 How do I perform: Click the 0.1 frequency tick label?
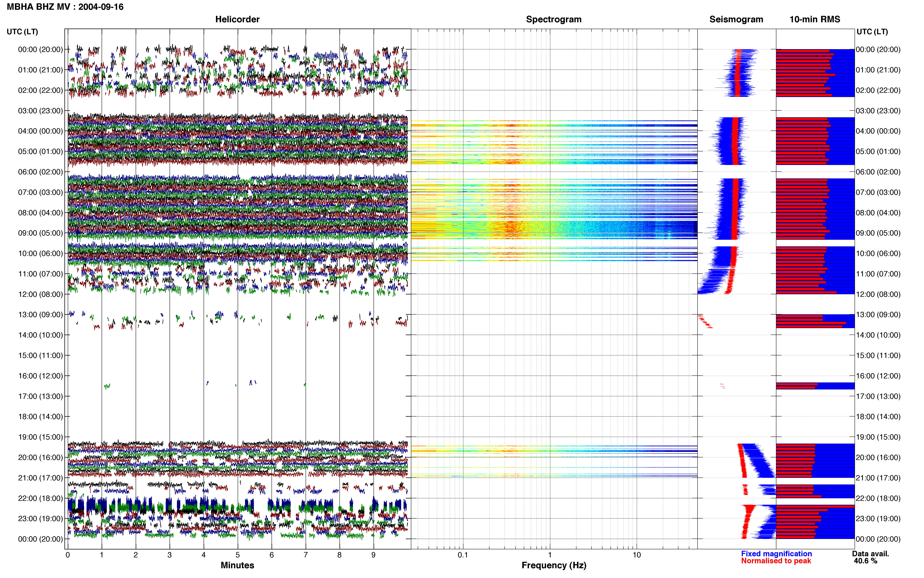(x=463, y=555)
